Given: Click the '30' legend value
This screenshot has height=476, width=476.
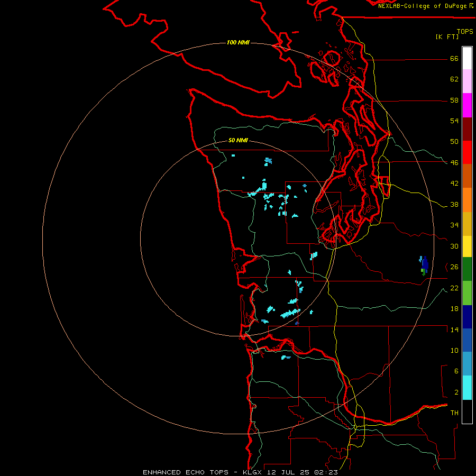Looking at the screenshot, I should [454, 246].
